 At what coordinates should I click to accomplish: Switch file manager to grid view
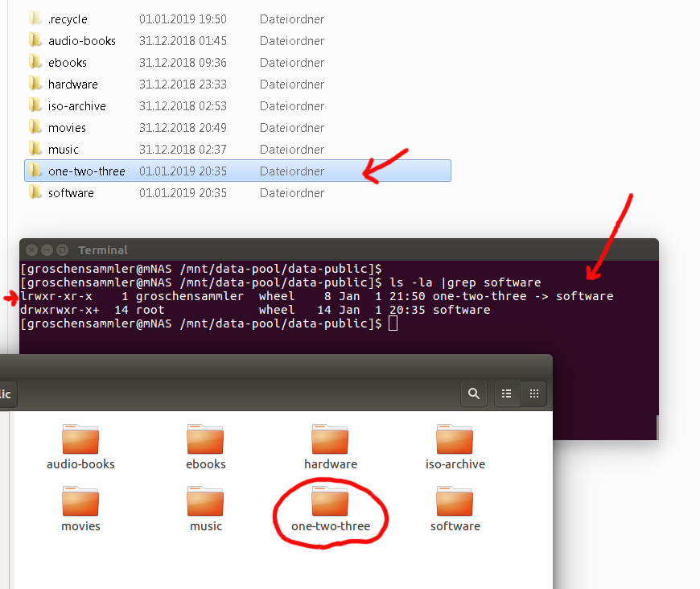pyautogui.click(x=534, y=393)
